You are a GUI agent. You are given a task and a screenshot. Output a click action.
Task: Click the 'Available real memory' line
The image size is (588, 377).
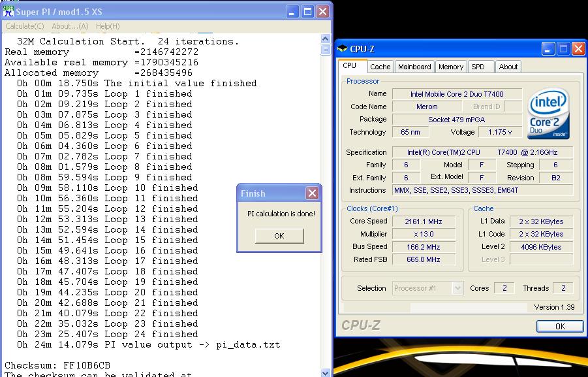(x=101, y=62)
